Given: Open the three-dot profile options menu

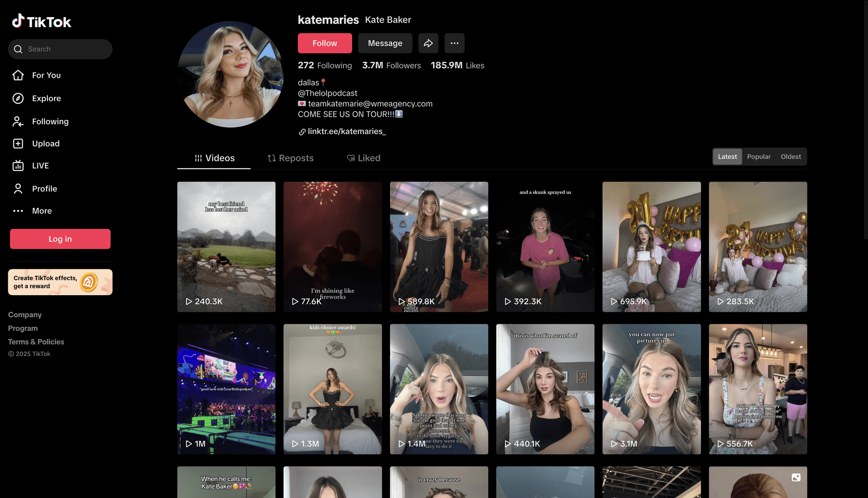Looking at the screenshot, I should (x=454, y=43).
